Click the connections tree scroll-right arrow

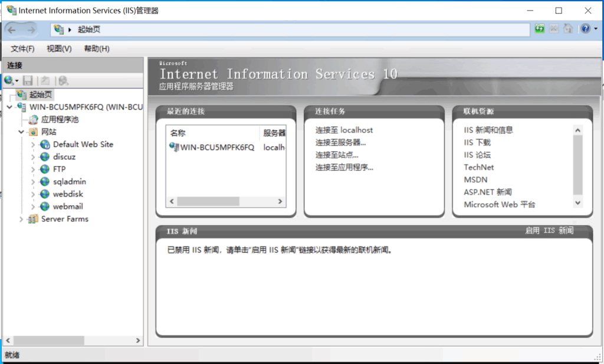pos(138,340)
